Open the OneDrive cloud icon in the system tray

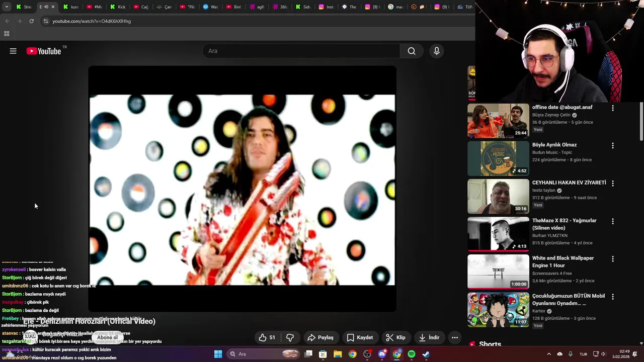point(560,354)
